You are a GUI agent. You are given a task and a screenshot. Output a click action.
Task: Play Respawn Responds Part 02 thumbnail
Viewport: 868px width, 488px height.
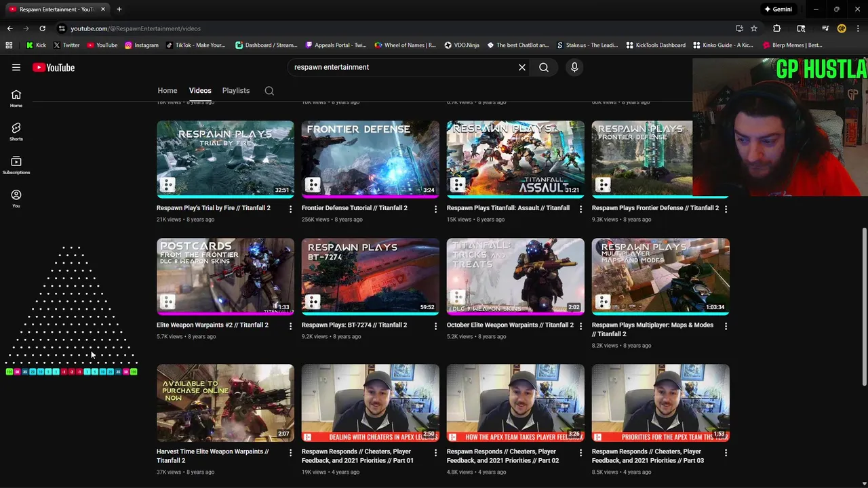click(515, 403)
